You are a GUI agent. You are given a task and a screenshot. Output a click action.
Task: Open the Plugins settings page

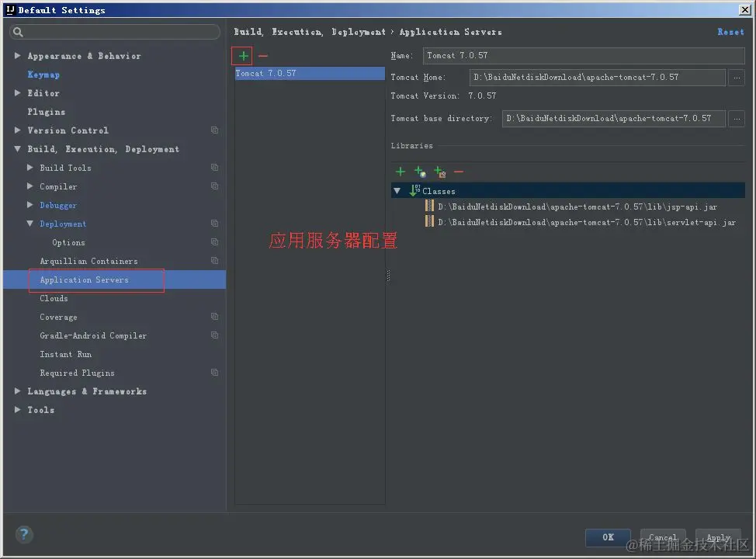(x=47, y=112)
